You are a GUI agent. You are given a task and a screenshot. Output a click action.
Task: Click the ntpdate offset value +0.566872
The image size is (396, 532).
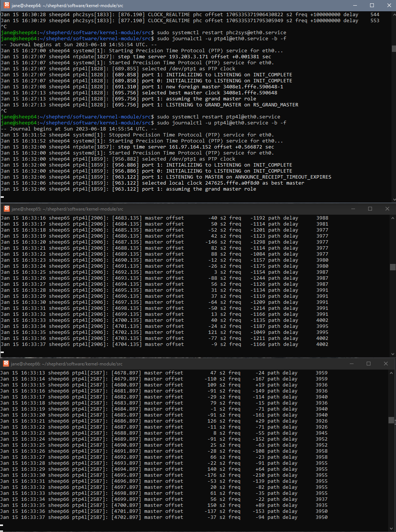click(x=249, y=147)
